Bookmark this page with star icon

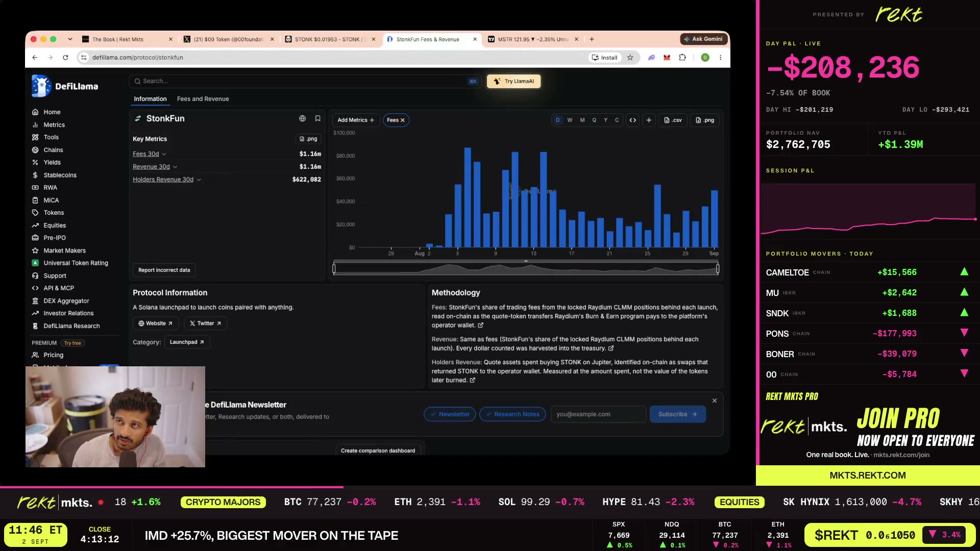tap(630, 58)
